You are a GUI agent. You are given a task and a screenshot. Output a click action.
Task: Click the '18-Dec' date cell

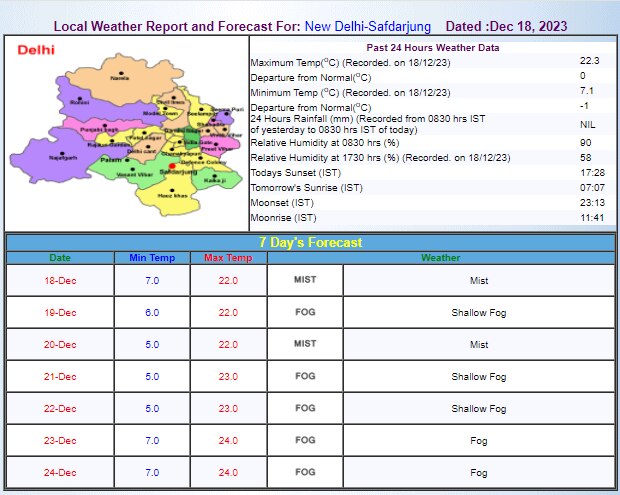pyautogui.click(x=60, y=281)
